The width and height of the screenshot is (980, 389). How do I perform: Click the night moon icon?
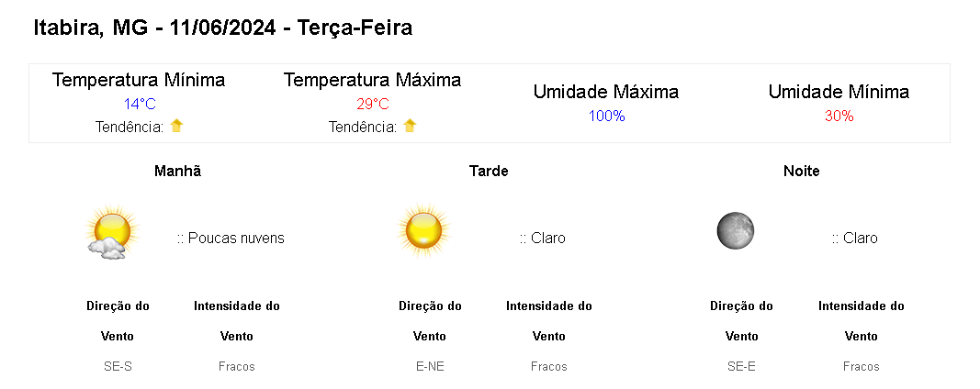(x=736, y=230)
